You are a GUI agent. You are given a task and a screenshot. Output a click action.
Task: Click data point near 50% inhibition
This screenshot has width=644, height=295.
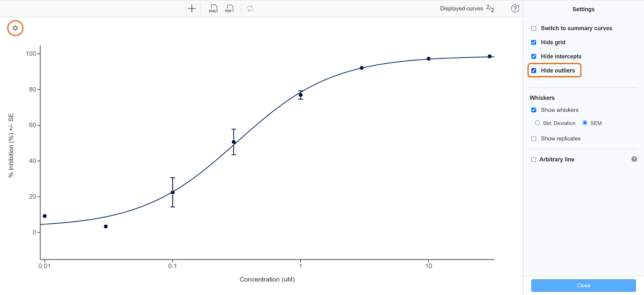tap(233, 142)
